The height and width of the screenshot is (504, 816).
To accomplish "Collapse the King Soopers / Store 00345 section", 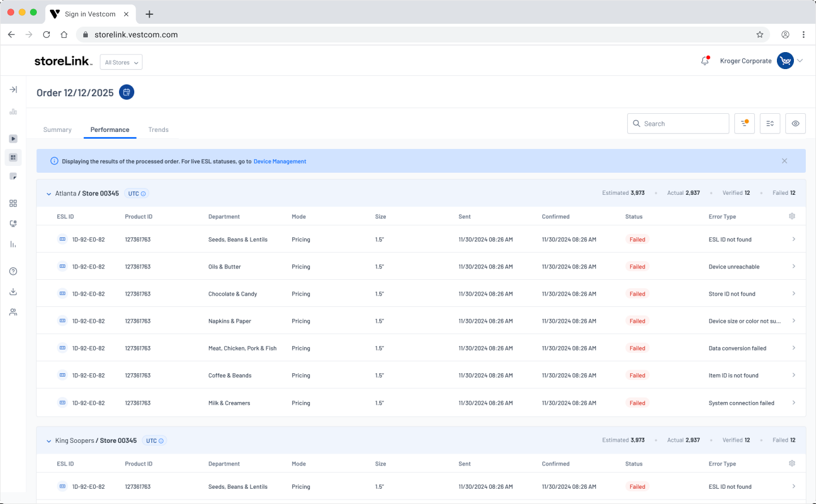I will tap(49, 441).
